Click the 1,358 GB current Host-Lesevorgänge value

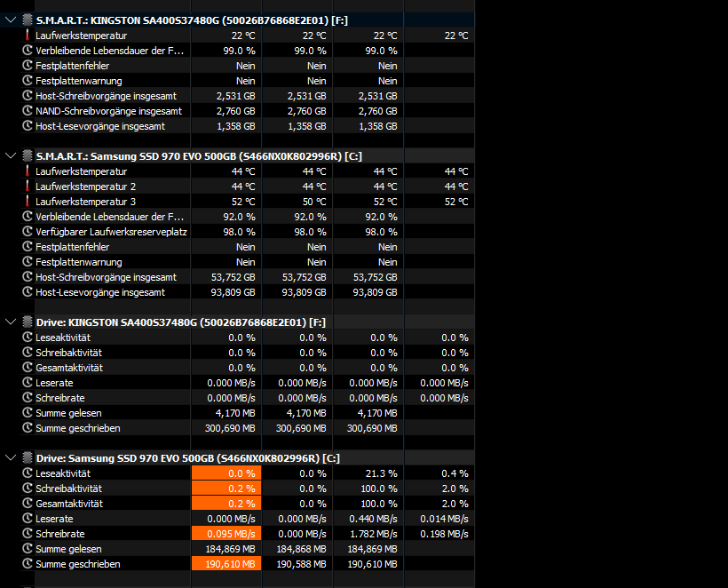point(236,126)
